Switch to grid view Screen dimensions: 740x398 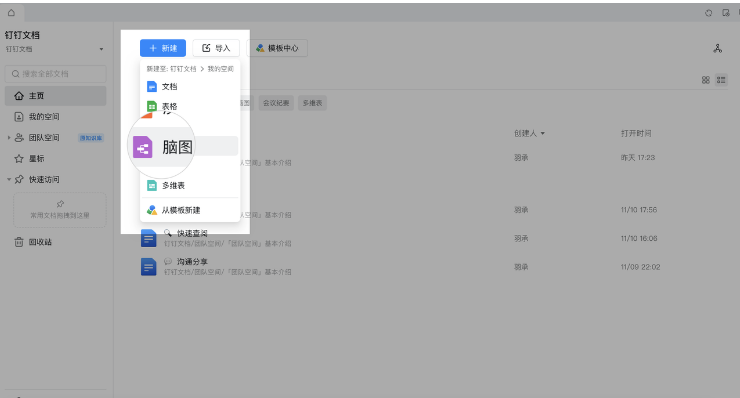tap(706, 80)
